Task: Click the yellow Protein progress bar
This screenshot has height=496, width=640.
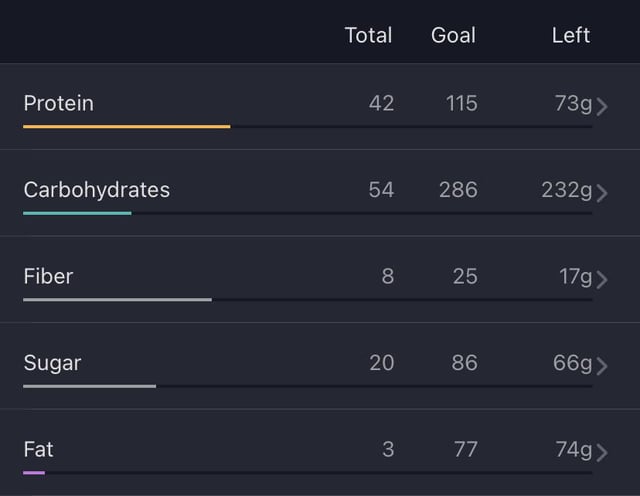Action: (127, 127)
